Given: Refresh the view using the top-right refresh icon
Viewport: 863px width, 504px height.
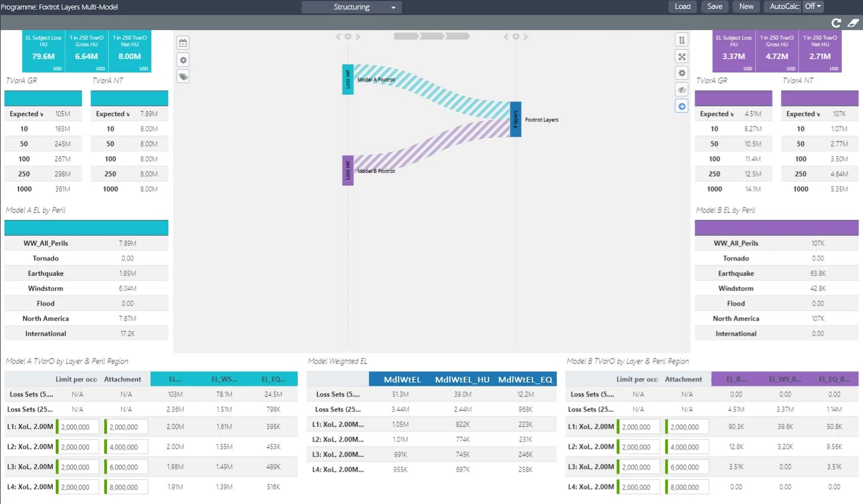Looking at the screenshot, I should tap(836, 23).
